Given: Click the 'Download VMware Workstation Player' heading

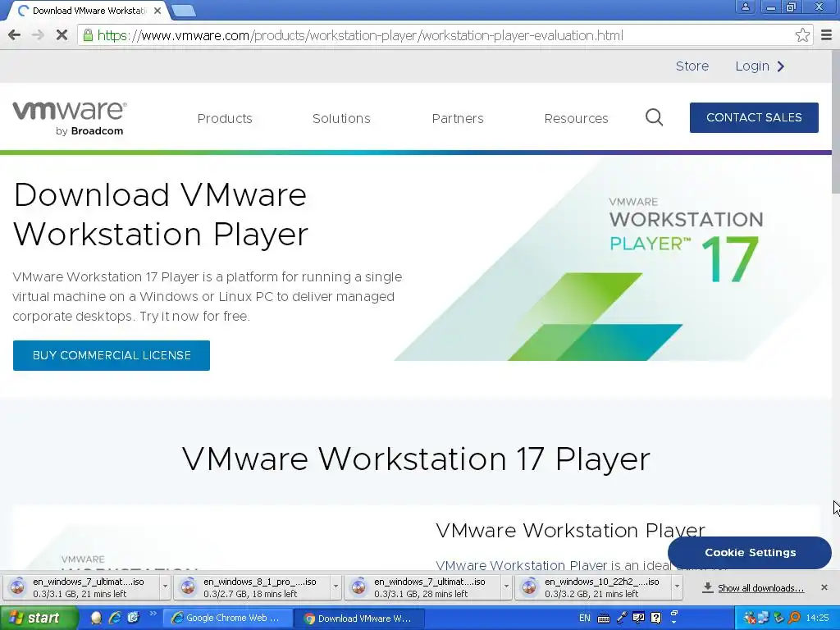Looking at the screenshot, I should pyautogui.click(x=161, y=214).
